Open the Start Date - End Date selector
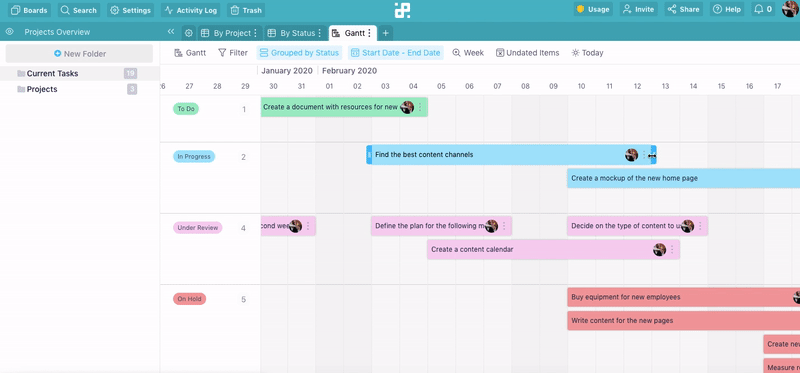 pos(396,53)
